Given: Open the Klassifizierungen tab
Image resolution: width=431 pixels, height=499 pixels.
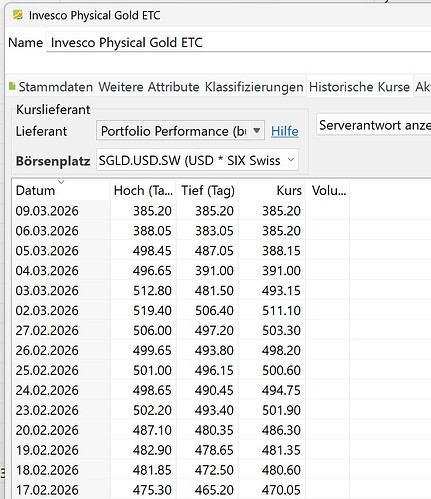Looking at the screenshot, I should pyautogui.click(x=254, y=87).
